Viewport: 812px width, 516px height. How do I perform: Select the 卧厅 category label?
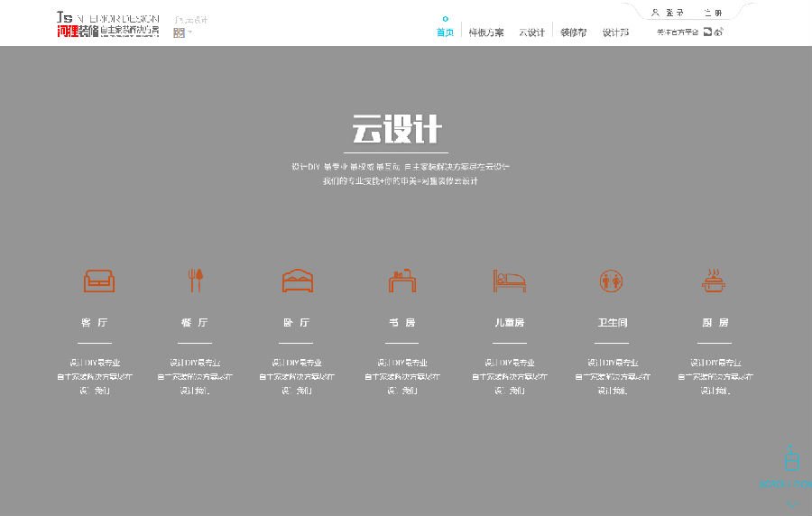point(296,322)
